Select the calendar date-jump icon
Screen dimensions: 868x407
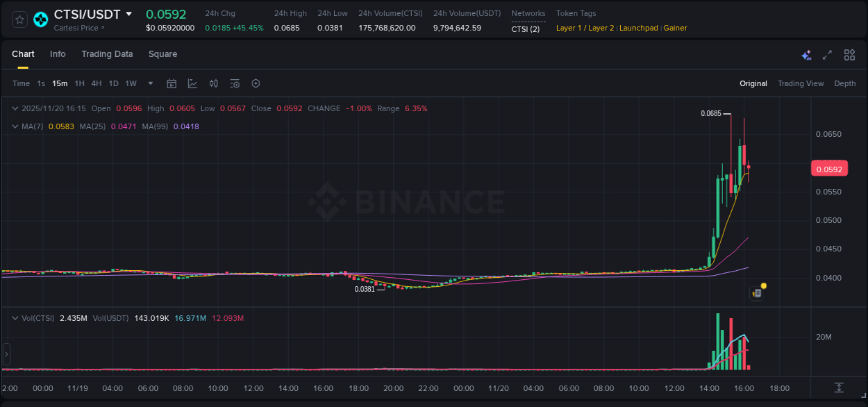point(172,83)
